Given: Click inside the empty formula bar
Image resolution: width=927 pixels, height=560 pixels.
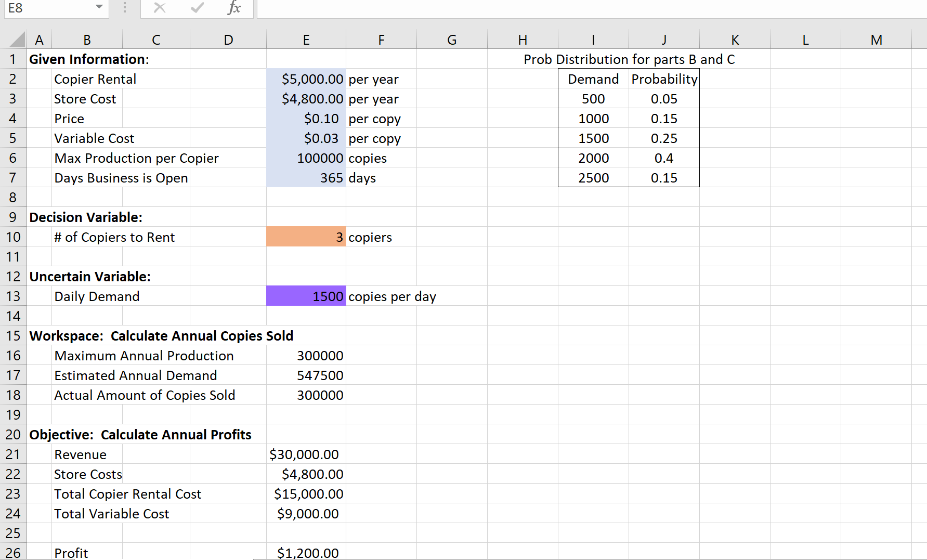Looking at the screenshot, I should [468, 8].
